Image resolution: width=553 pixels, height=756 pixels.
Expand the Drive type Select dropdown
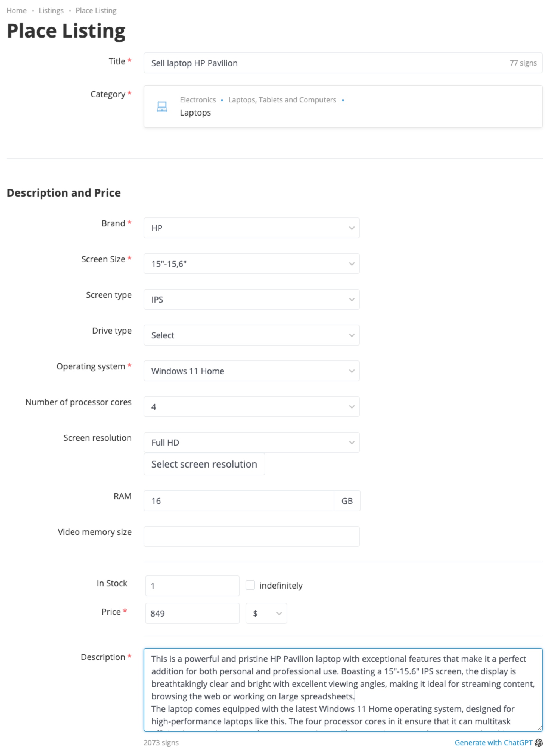[x=251, y=335]
